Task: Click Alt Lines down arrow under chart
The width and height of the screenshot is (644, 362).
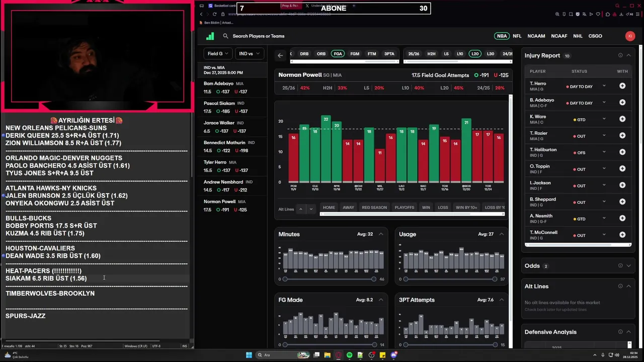Action: click(x=311, y=209)
